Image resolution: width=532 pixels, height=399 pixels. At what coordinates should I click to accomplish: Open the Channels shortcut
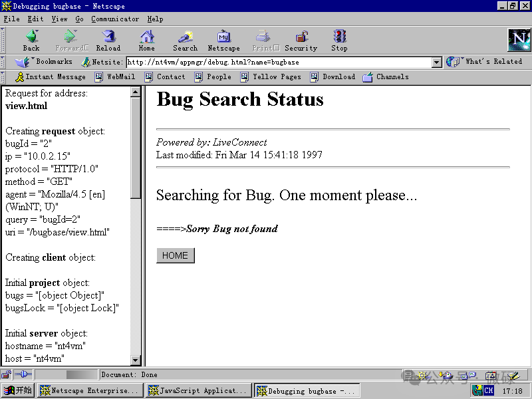pos(386,77)
